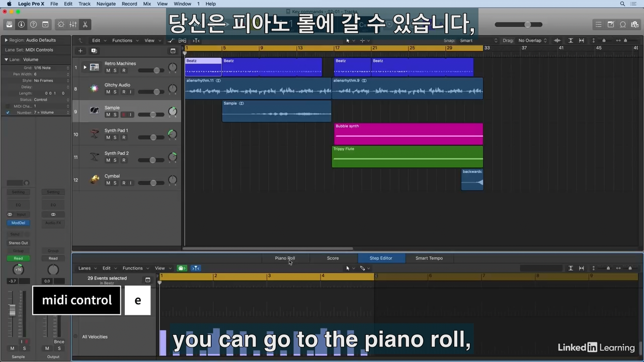644x362 pixels.
Task: Click the Toolbar display button
Action: [45, 24]
